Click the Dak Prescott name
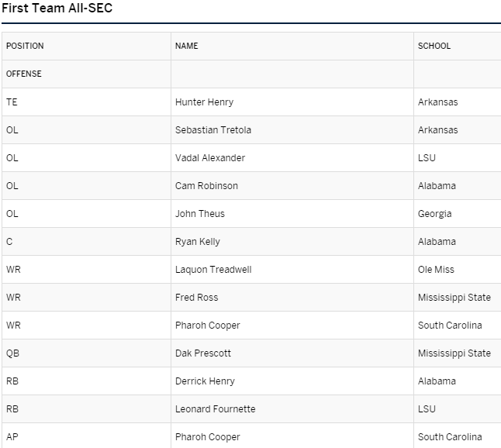The image size is (501, 448). point(203,353)
